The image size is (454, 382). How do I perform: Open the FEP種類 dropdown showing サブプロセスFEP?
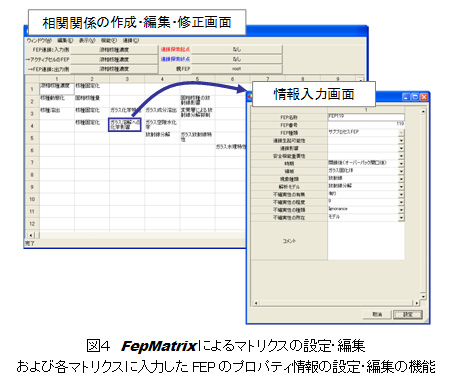coord(401,132)
